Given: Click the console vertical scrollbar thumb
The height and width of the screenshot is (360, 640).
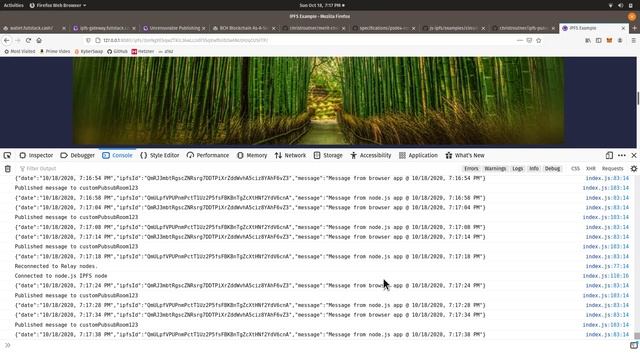Looking at the screenshot, I should point(637,336).
